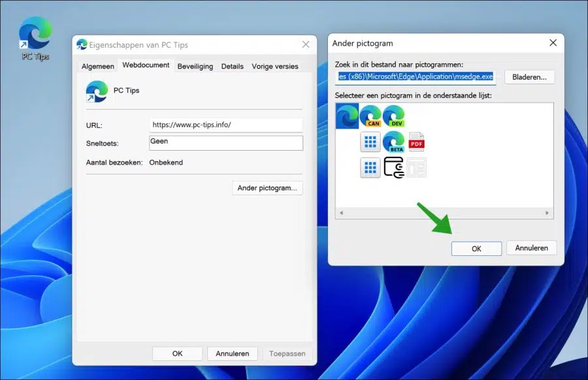Click the Bladeren... button

pos(529,77)
